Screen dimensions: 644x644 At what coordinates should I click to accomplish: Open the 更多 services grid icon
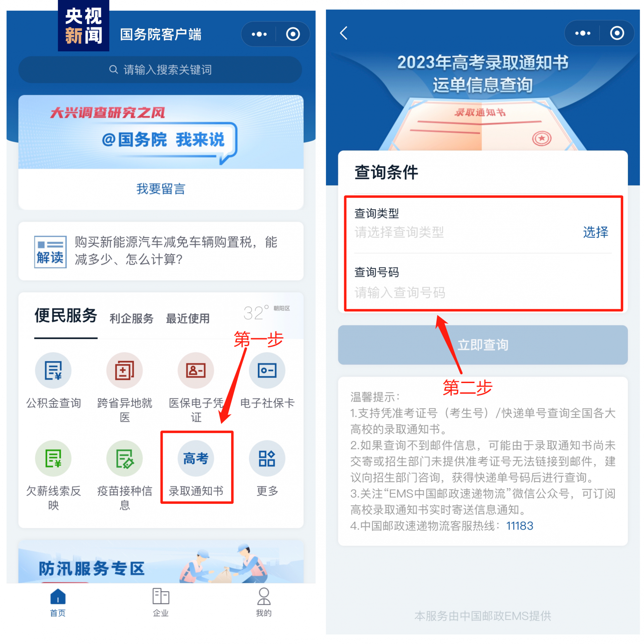click(x=267, y=459)
